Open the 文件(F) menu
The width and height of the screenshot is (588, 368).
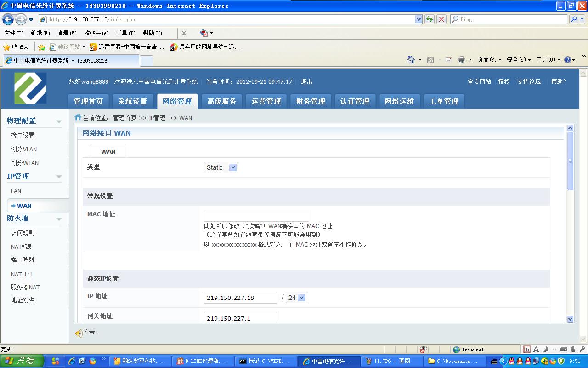tap(14, 33)
